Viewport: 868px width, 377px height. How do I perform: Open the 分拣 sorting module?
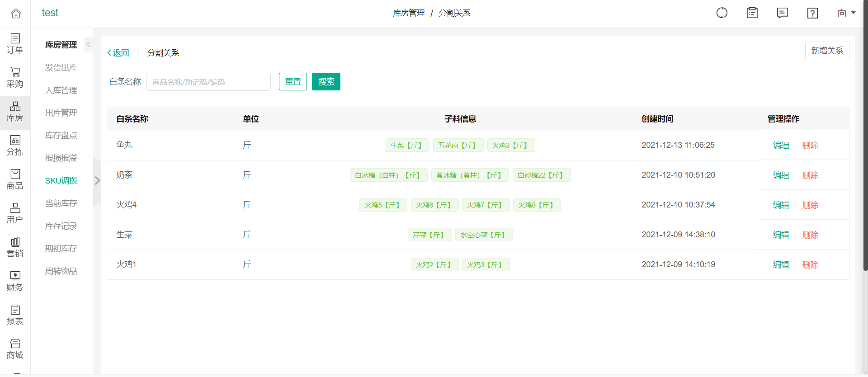(15, 146)
